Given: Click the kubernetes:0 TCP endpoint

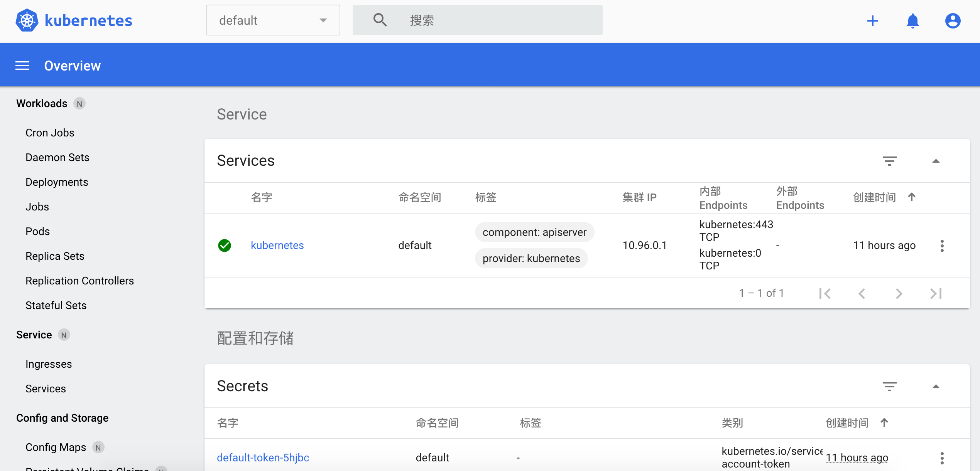Looking at the screenshot, I should click(x=730, y=259).
